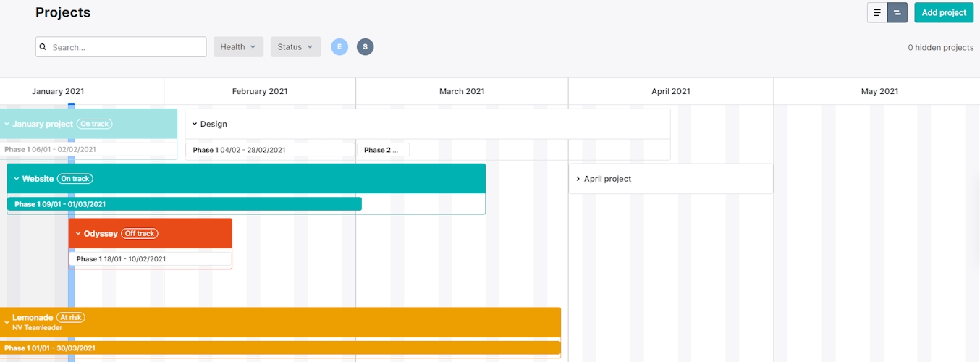This screenshot has height=362, width=980.
Task: Filter by user avatar E
Action: (339, 47)
